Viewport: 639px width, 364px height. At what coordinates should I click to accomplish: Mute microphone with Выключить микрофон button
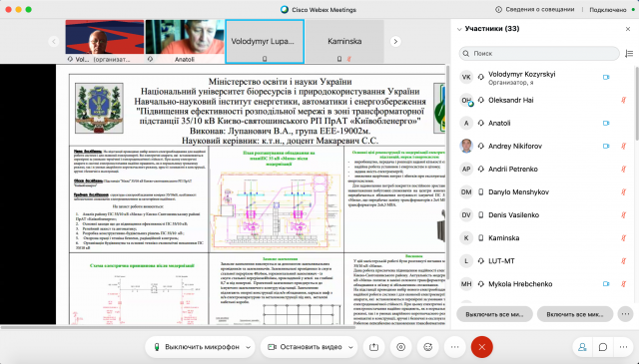pyautogui.click(x=197, y=347)
